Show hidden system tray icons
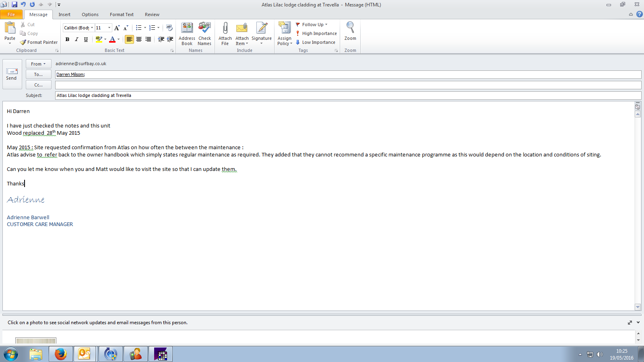 coord(580,354)
